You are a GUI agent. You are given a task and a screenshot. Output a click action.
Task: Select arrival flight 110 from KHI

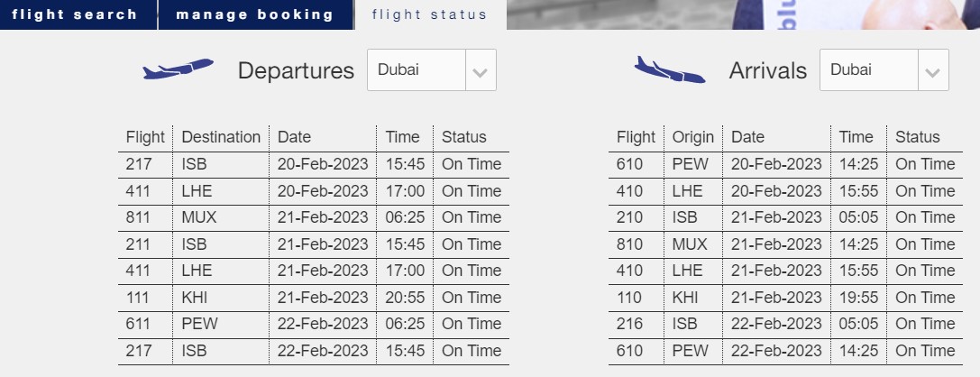coord(785,298)
